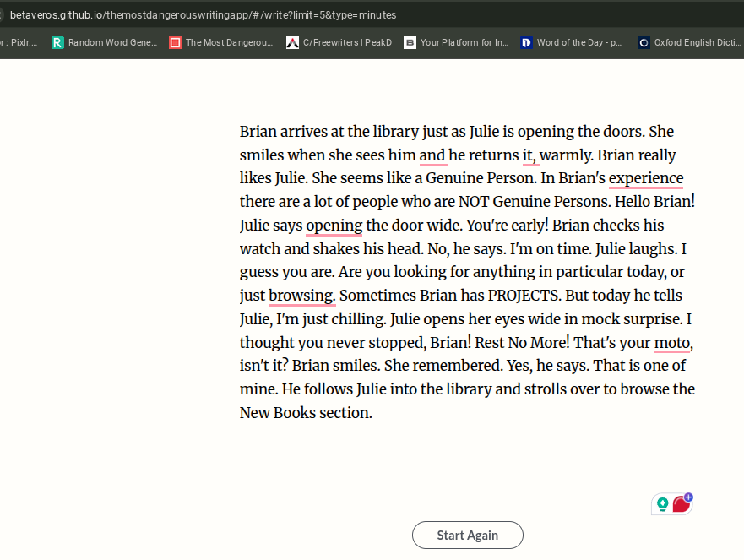The height and width of the screenshot is (560, 744).
Task: Click the address bar URL text
Action: 203,15
